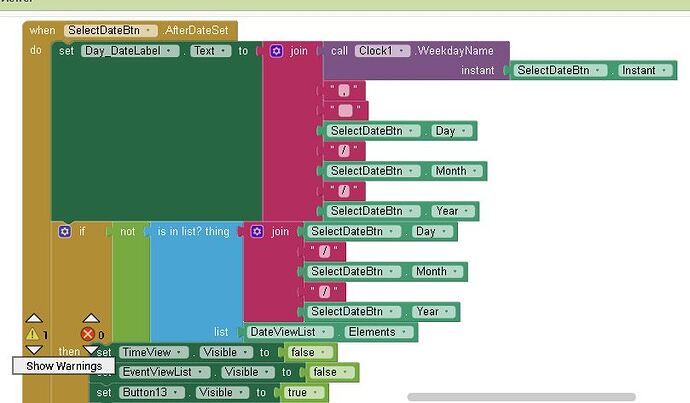Open Year property dropdown in inner join
Image resolution: width=690 pixels, height=403 pixels.
433,311
